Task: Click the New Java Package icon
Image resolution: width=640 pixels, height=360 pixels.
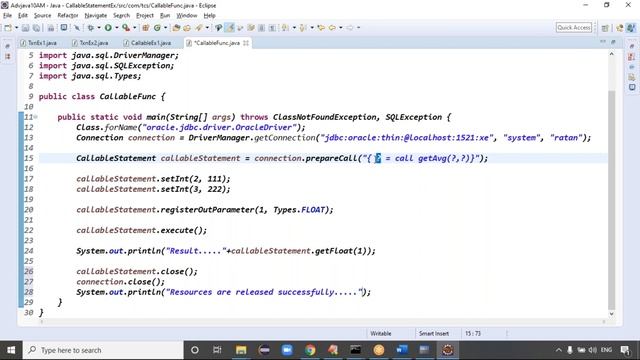Action: pos(146,28)
